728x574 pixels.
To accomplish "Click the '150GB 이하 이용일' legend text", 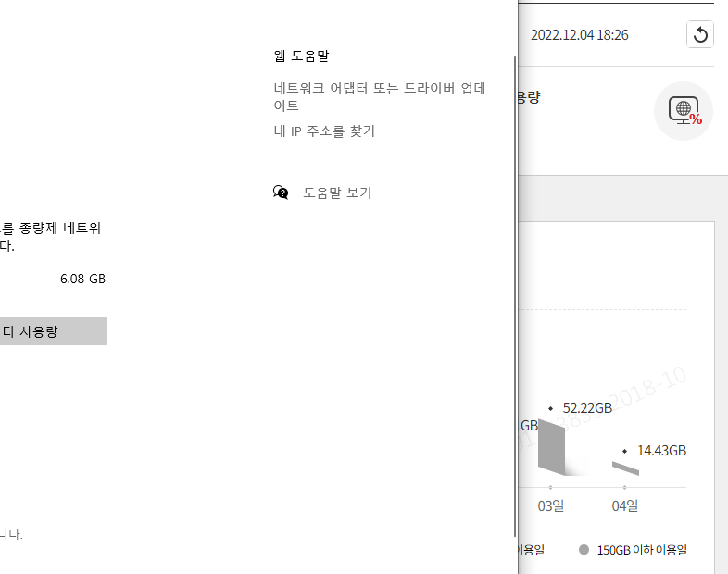I will [642, 550].
